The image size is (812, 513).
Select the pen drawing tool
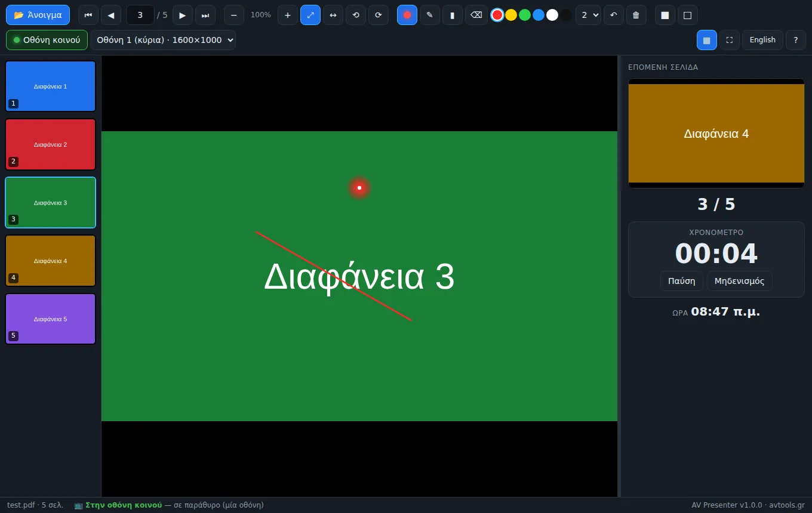click(x=430, y=15)
